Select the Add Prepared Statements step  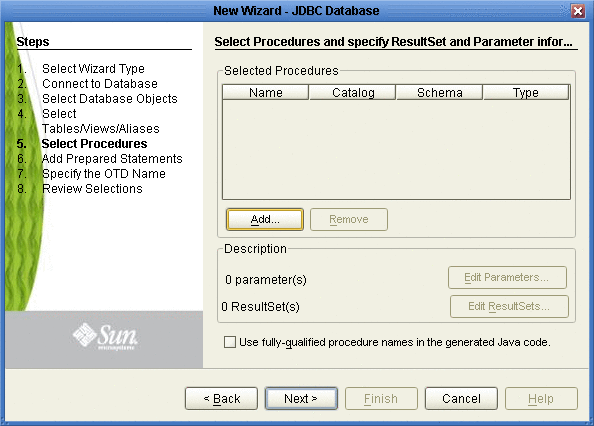pos(112,159)
